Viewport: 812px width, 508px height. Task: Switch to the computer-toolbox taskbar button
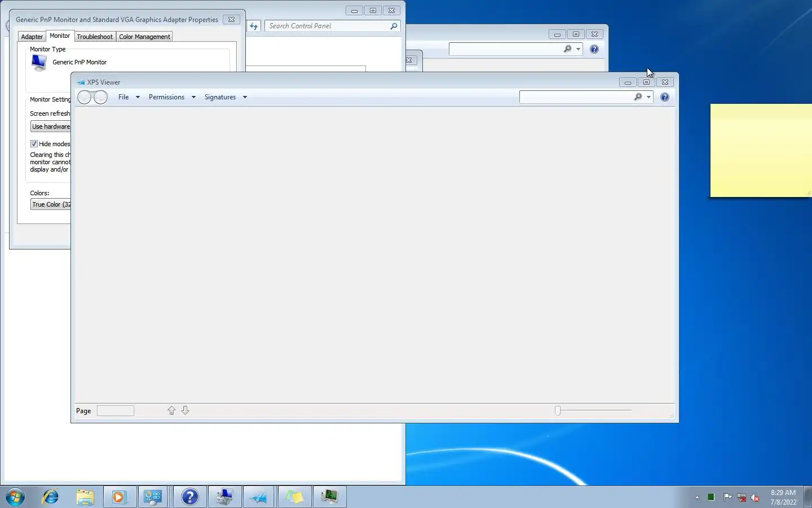pos(225,497)
